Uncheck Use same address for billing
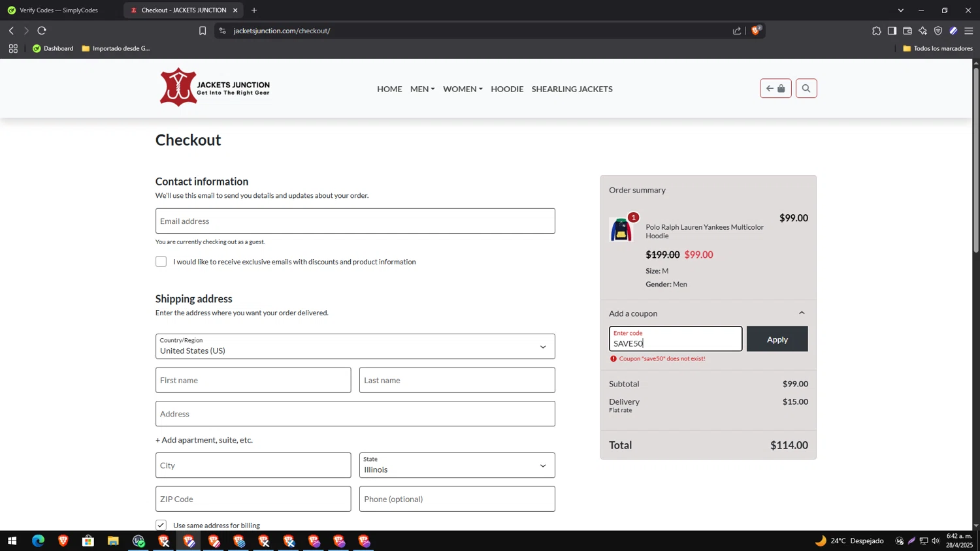Screen dimensions: 980x551 click(161, 525)
